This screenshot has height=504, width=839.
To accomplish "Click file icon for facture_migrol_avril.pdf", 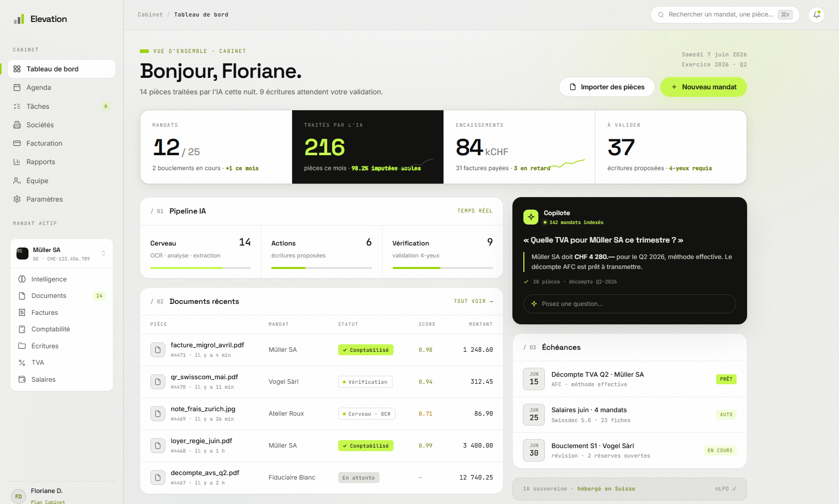I will 158,350.
